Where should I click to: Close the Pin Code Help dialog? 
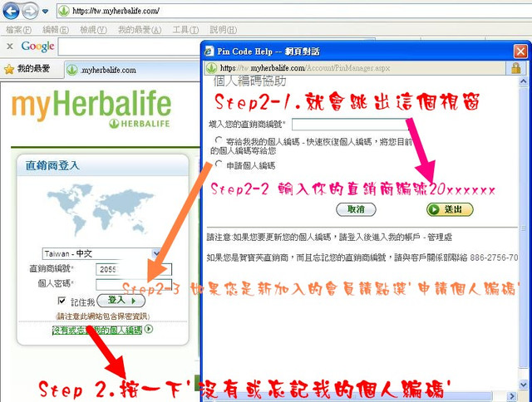coord(520,51)
